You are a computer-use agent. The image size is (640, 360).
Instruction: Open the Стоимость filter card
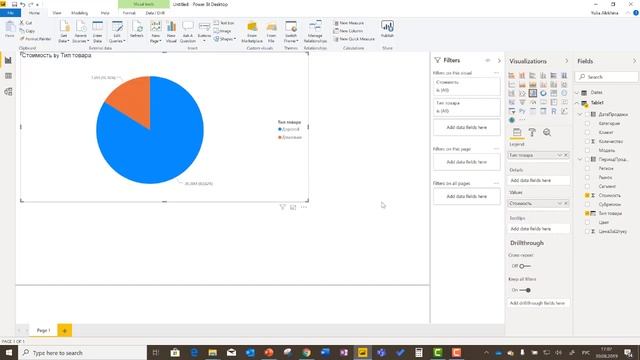coord(467,86)
